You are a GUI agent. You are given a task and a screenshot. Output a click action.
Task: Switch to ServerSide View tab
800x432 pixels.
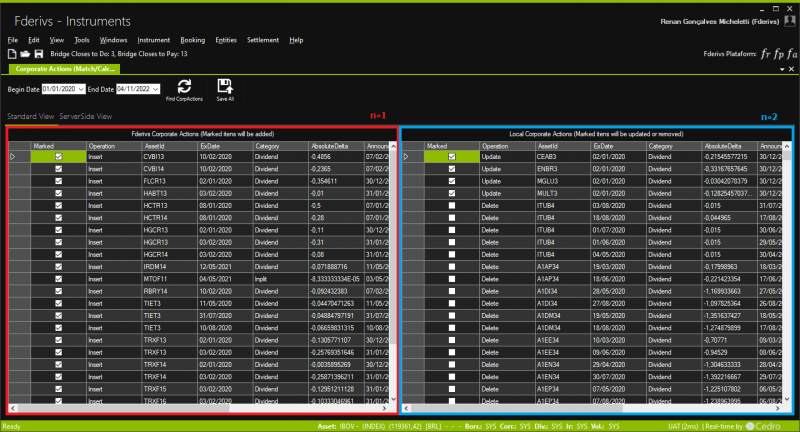click(85, 117)
